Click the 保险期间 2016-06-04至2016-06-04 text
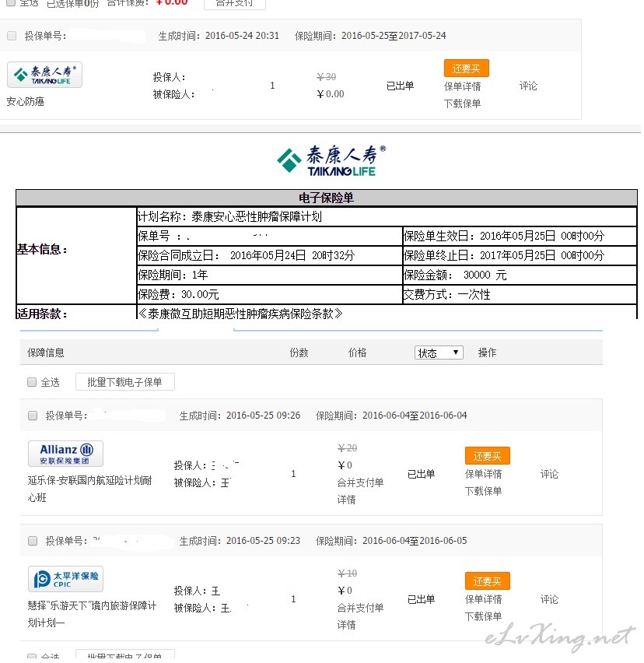The width and height of the screenshot is (644, 663). click(391, 416)
